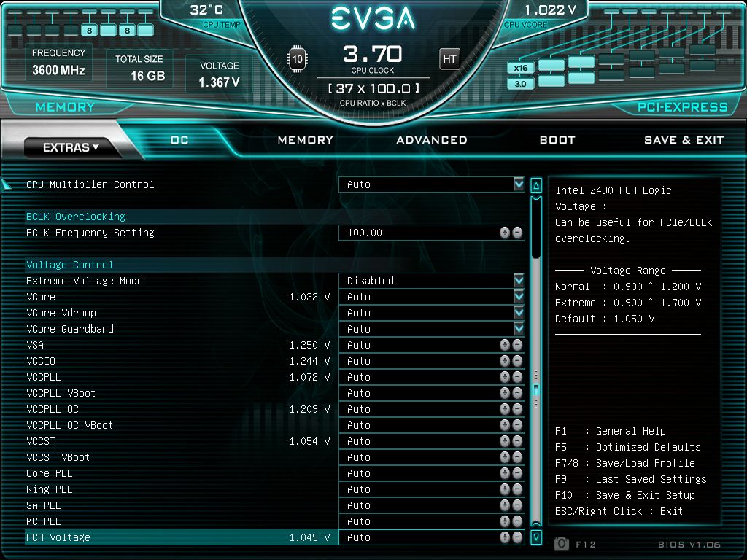Click minus icon on VCCPLL row
The width and height of the screenshot is (747, 560).
[x=517, y=377]
